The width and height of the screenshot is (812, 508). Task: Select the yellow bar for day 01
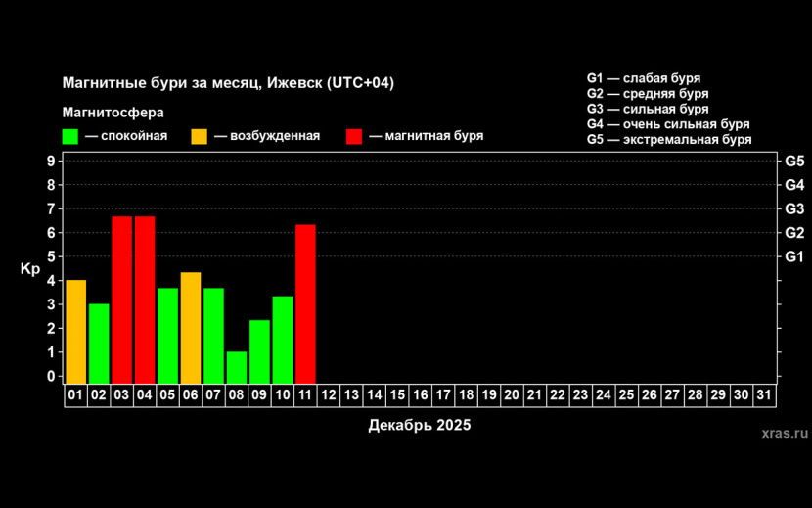75,331
